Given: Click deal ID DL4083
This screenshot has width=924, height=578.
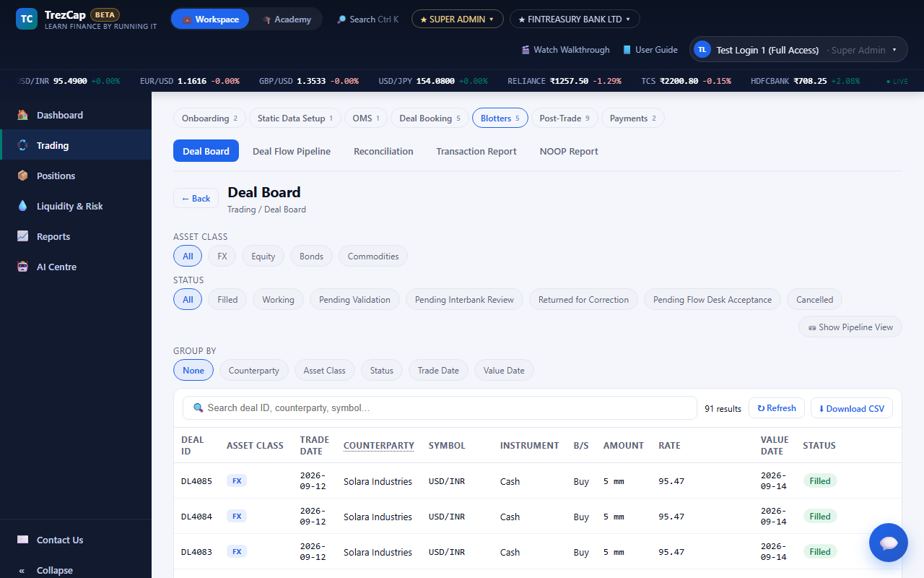Looking at the screenshot, I should pos(196,552).
